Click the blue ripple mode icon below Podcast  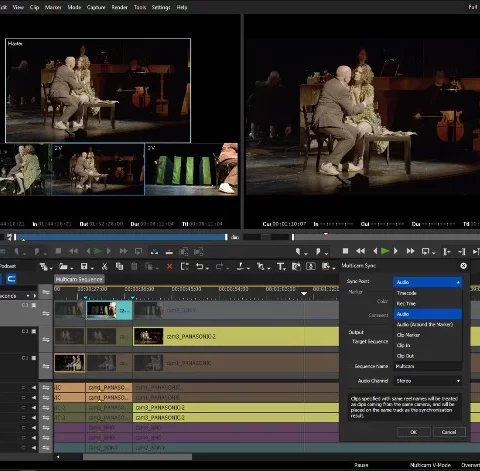tap(11, 279)
